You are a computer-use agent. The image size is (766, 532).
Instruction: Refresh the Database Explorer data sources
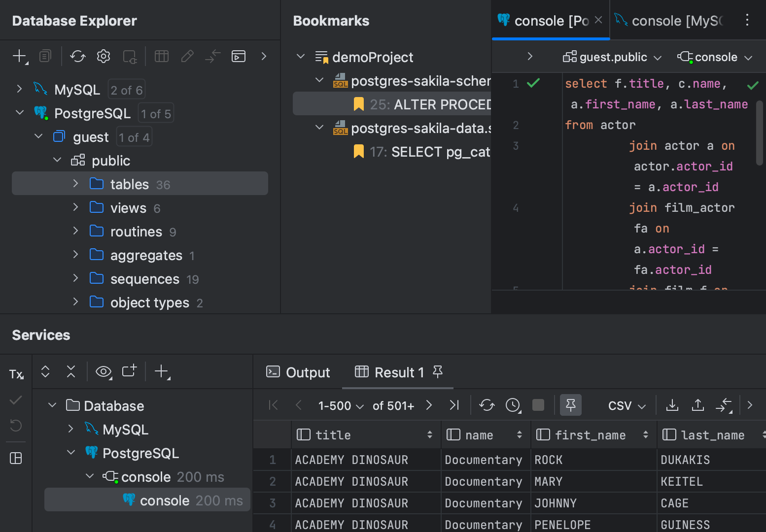[x=77, y=56]
